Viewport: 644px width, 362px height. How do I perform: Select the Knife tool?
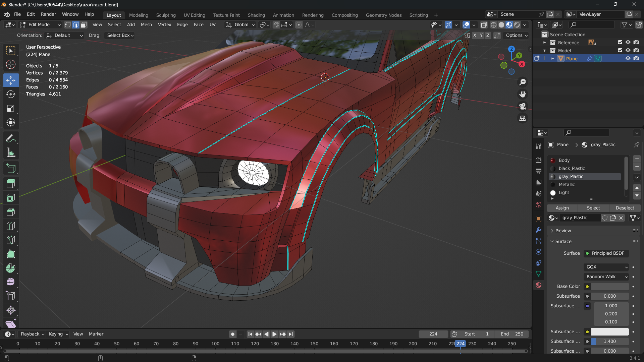[x=11, y=240]
